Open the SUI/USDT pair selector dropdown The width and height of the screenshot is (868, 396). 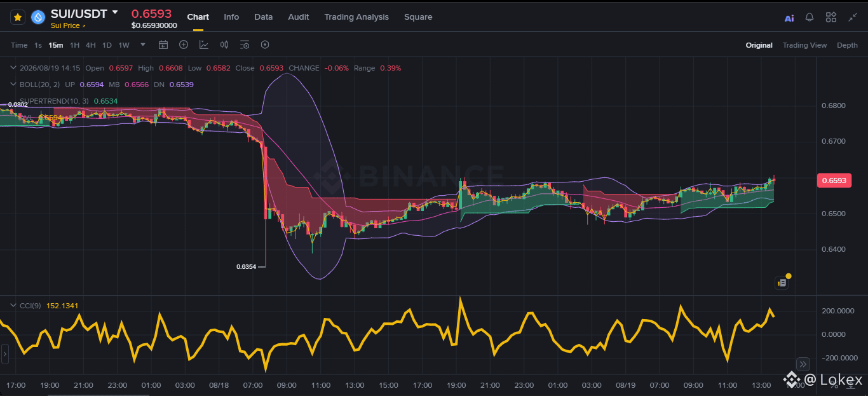(x=115, y=13)
